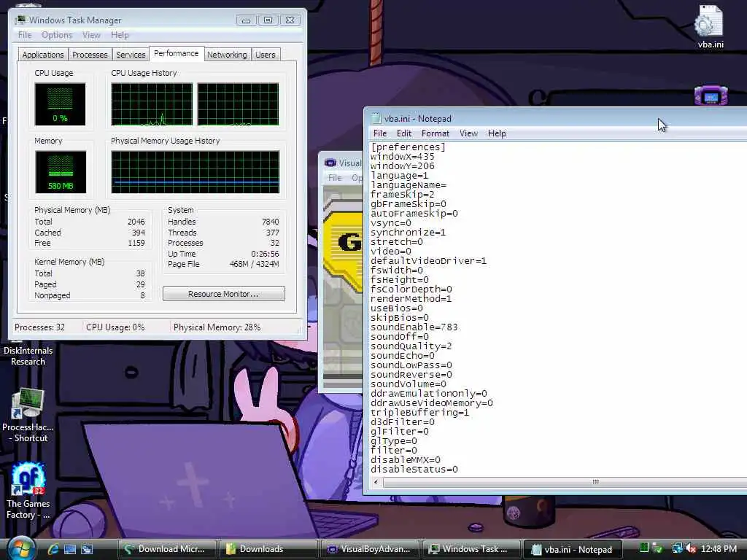747x560 pixels.
Task: Switch to Downloads taskbar button
Action: 268,549
